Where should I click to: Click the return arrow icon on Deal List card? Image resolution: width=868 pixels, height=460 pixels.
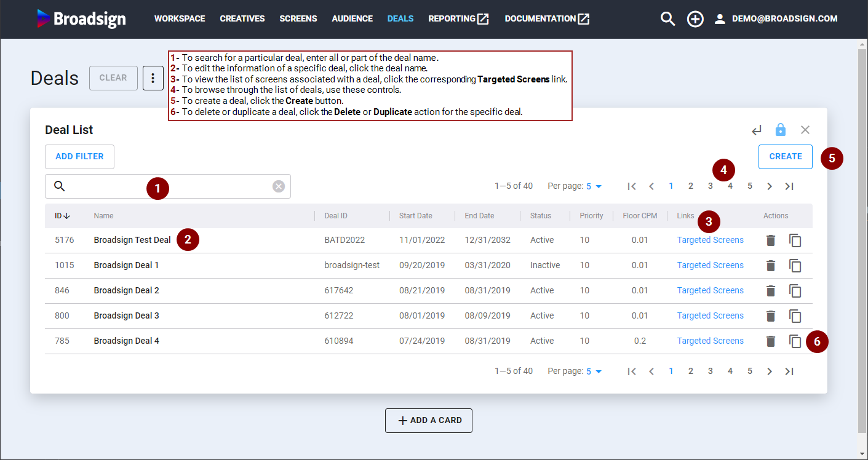click(x=757, y=130)
